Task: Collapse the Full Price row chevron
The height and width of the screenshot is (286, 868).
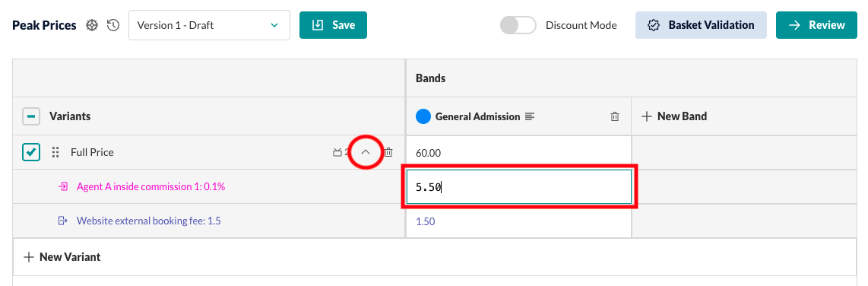Action: point(366,152)
